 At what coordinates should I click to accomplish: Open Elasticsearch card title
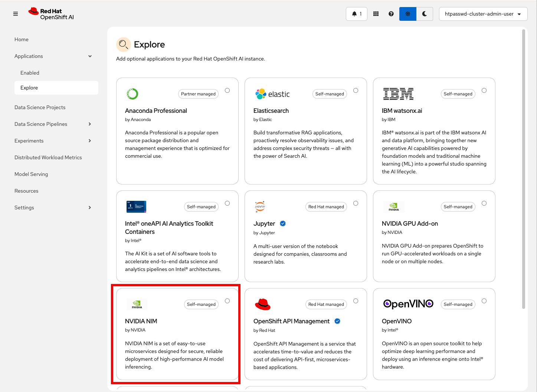271,111
